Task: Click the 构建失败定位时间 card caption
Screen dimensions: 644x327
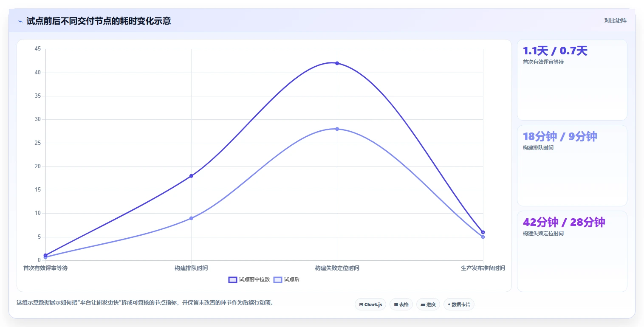Action: (543, 234)
